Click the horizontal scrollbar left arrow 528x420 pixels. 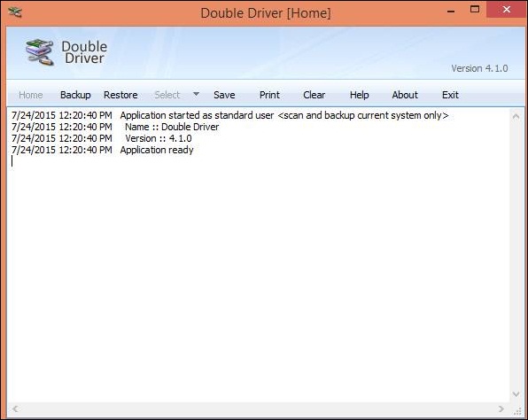click(15, 408)
